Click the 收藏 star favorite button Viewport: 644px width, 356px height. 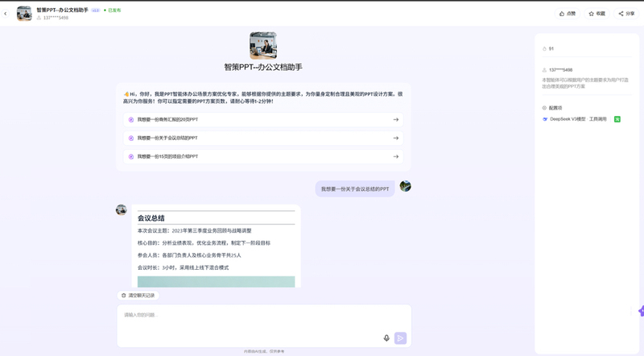[597, 14]
